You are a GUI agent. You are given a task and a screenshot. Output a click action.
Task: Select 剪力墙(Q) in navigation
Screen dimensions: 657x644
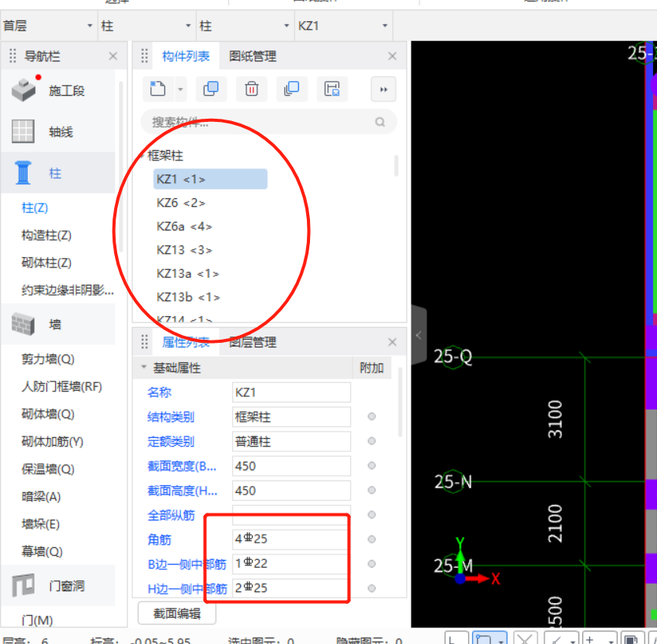point(48,359)
